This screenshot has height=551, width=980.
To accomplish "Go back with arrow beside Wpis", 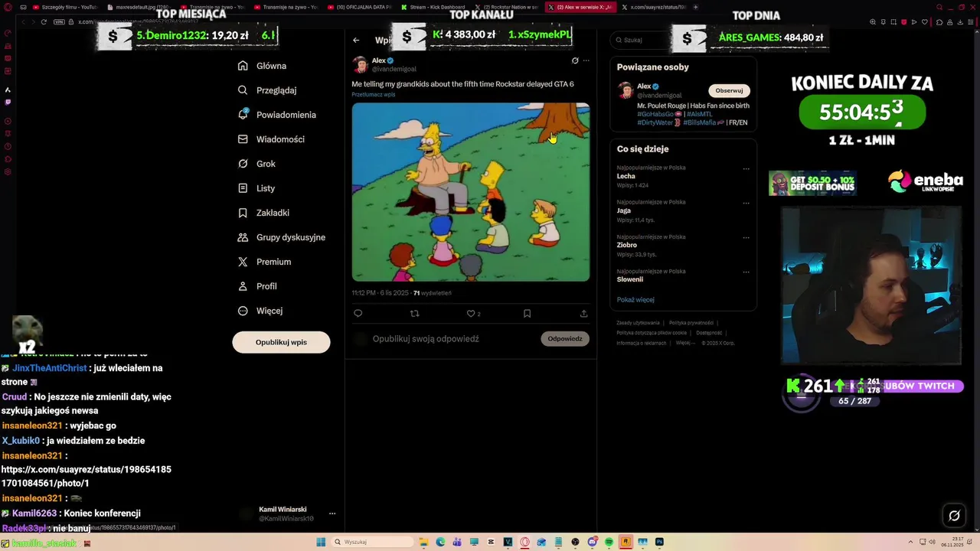I will [356, 40].
